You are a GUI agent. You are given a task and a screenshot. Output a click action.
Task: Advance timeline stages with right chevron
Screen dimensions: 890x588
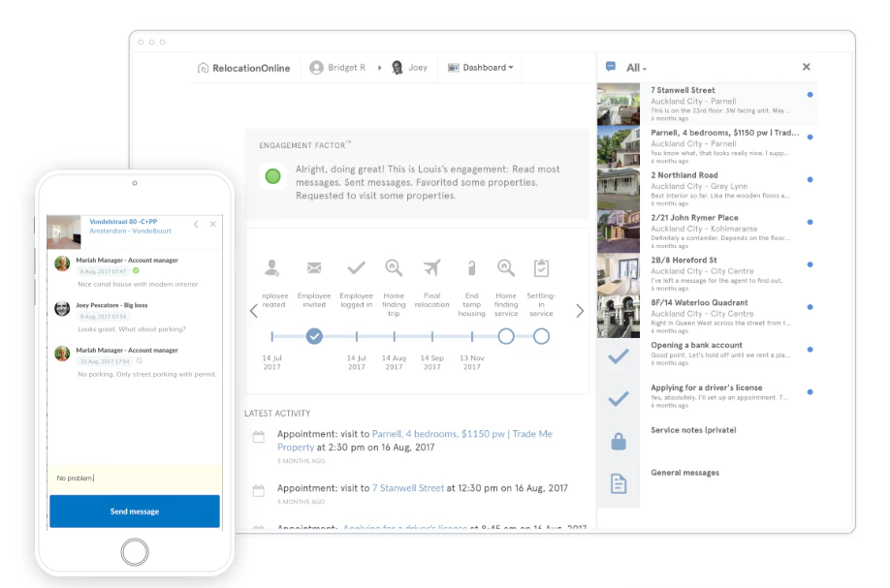579,310
